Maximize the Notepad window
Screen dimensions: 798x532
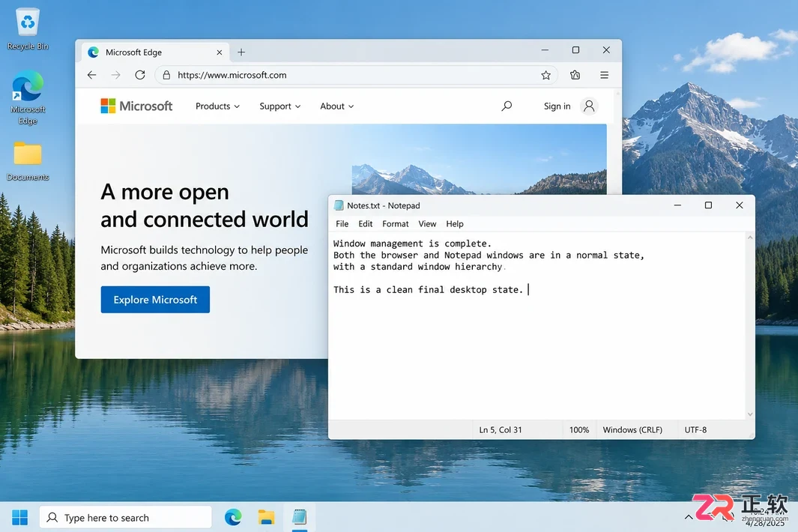(x=708, y=205)
